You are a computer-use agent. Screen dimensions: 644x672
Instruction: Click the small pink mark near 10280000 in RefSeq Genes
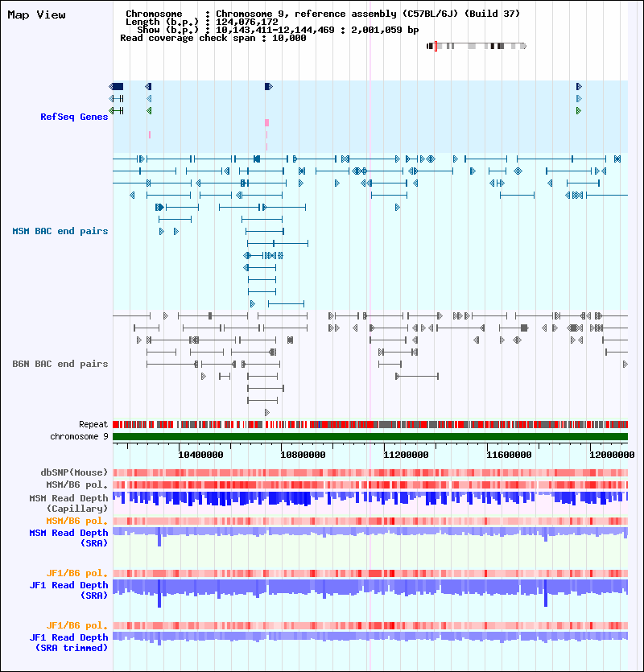[150, 134]
